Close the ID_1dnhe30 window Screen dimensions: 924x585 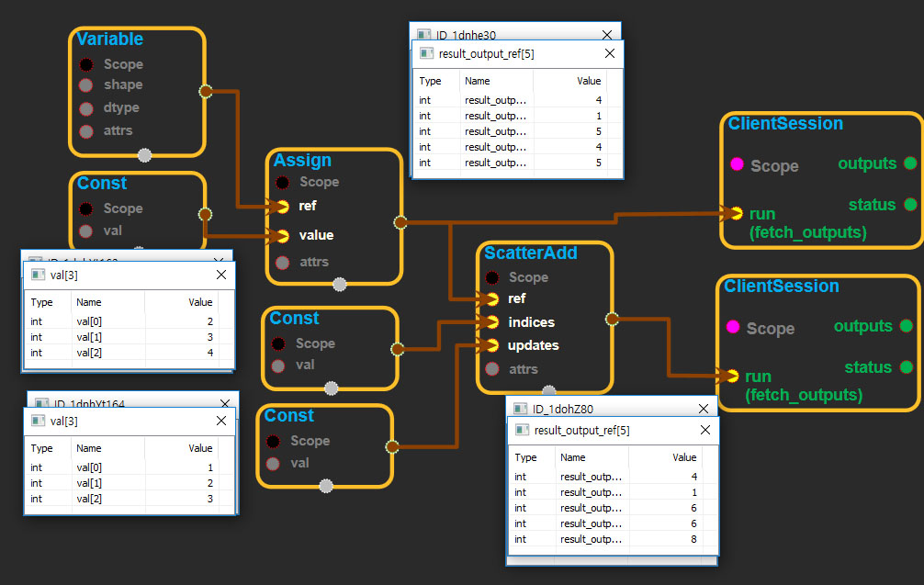tap(606, 35)
